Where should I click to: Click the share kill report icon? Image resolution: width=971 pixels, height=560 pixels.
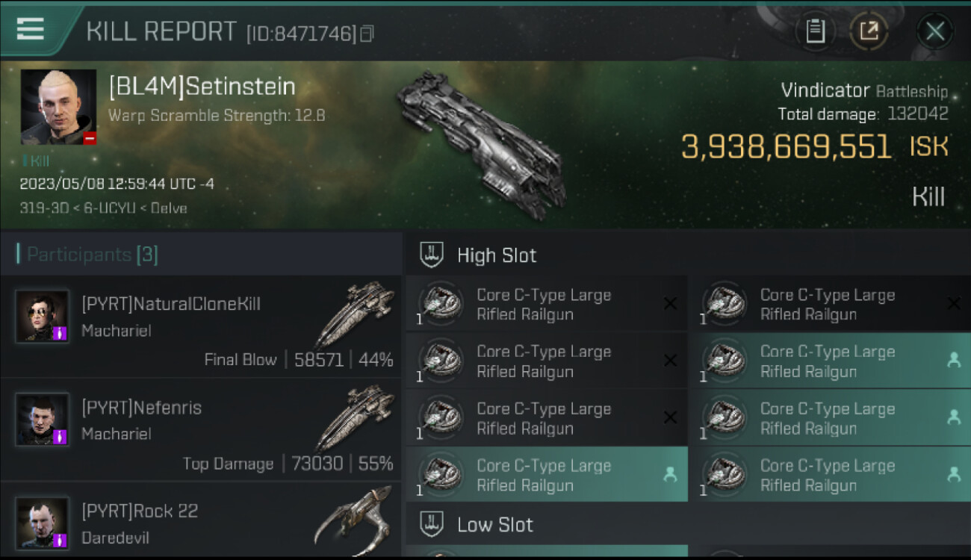point(869,31)
